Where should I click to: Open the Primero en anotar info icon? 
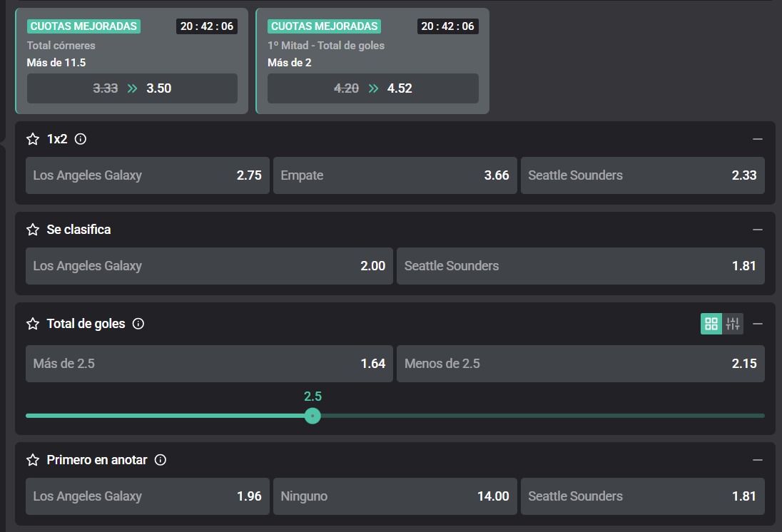click(160, 460)
